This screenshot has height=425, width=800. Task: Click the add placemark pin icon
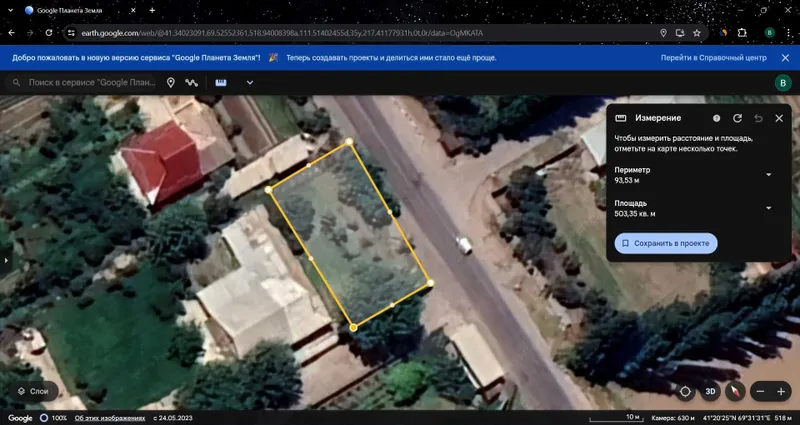click(171, 83)
